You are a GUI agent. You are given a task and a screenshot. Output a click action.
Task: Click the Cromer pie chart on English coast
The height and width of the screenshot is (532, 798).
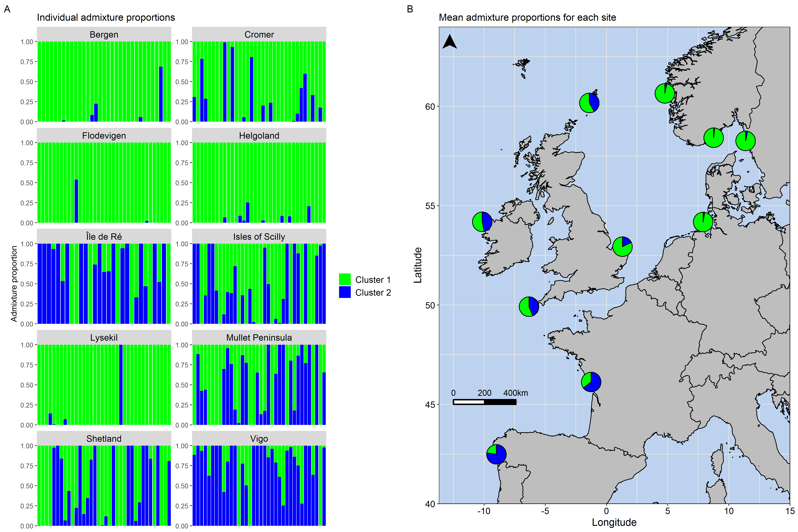(x=622, y=247)
